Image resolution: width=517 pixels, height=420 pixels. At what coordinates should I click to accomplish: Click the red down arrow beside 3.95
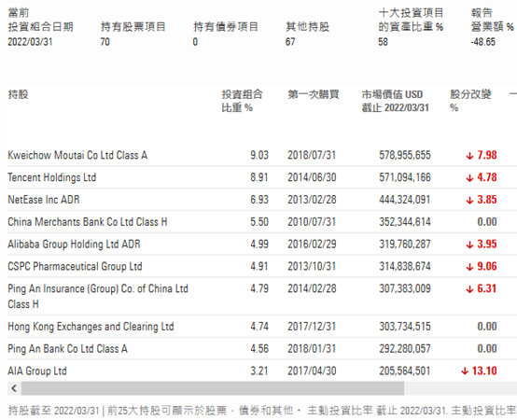click(469, 245)
